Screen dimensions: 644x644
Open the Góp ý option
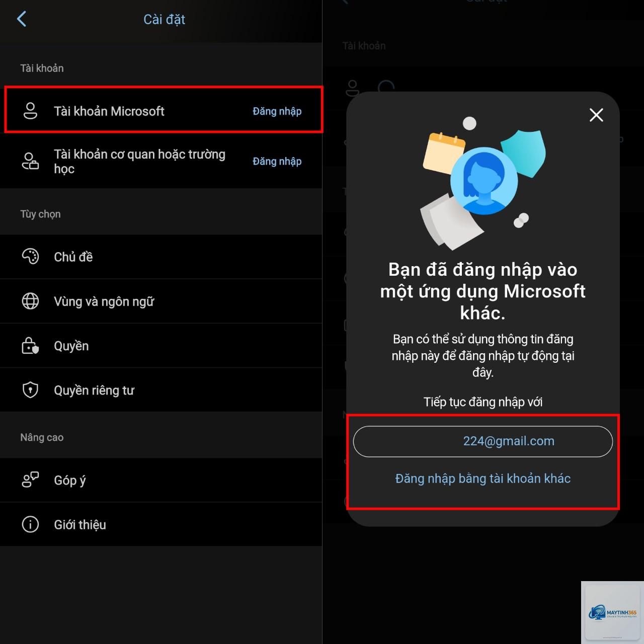click(161, 480)
